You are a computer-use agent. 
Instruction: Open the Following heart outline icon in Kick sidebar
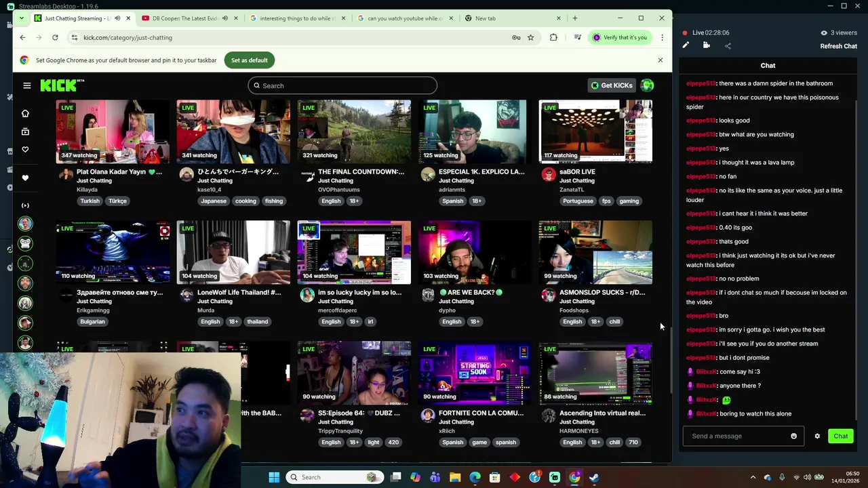click(25, 150)
